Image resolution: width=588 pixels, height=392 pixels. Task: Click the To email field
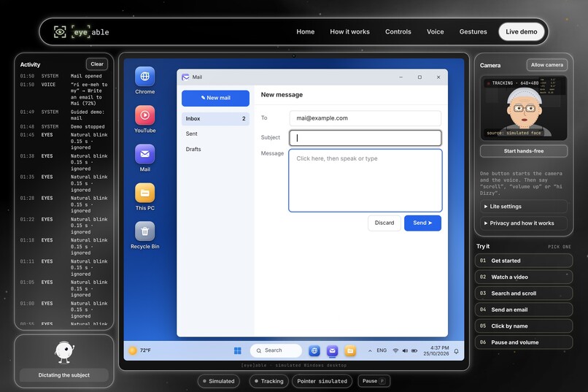pos(365,118)
